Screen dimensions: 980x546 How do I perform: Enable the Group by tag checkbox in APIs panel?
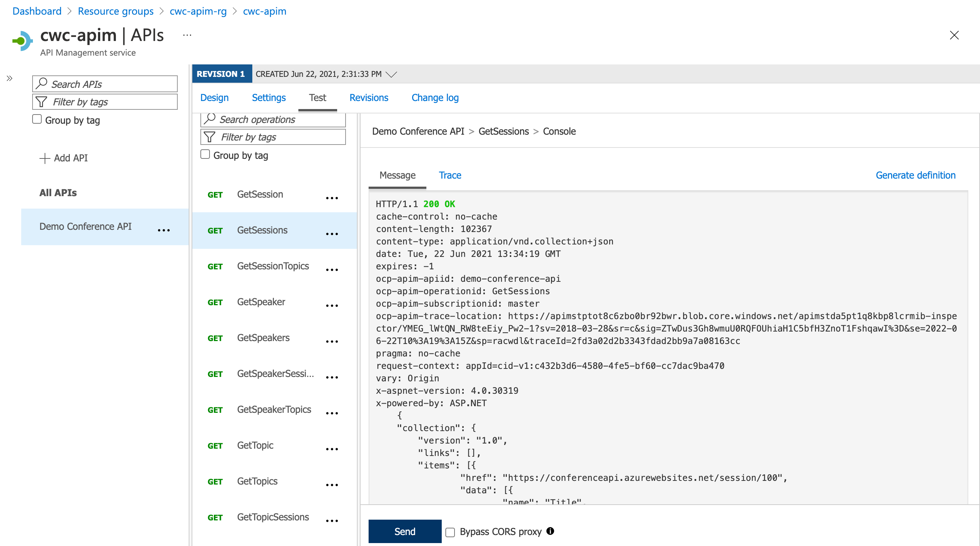37,119
